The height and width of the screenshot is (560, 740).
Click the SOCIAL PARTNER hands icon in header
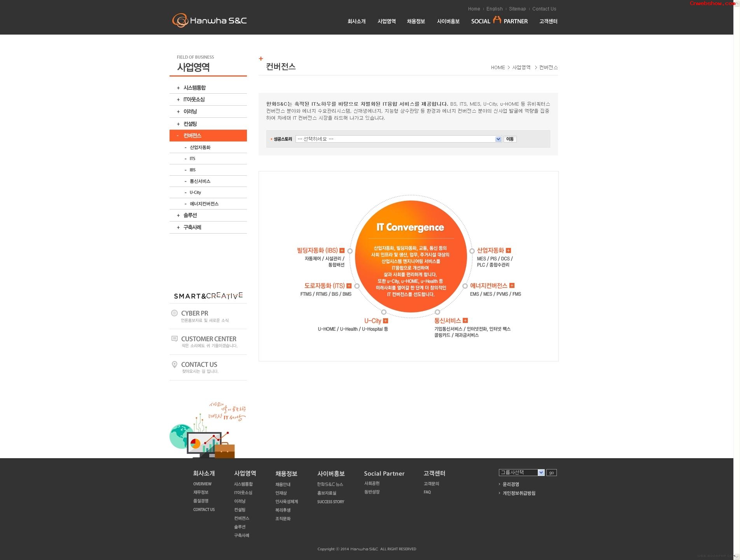click(497, 20)
